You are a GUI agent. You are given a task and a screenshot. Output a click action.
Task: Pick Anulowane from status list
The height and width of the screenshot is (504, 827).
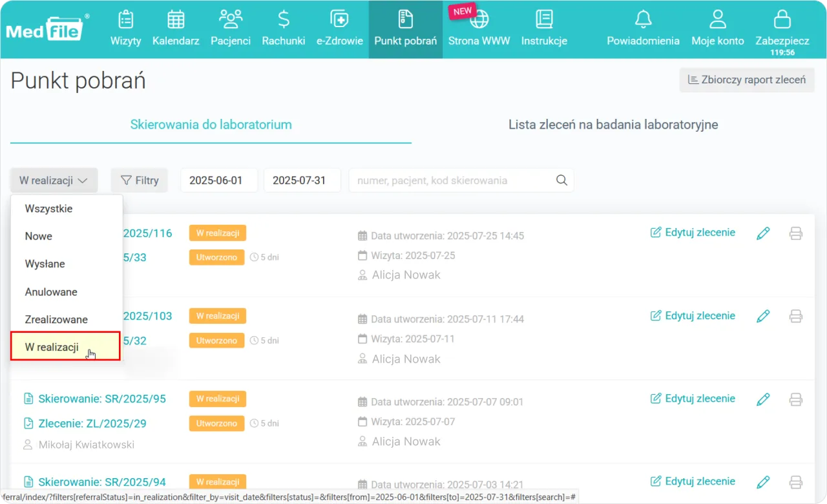(51, 292)
